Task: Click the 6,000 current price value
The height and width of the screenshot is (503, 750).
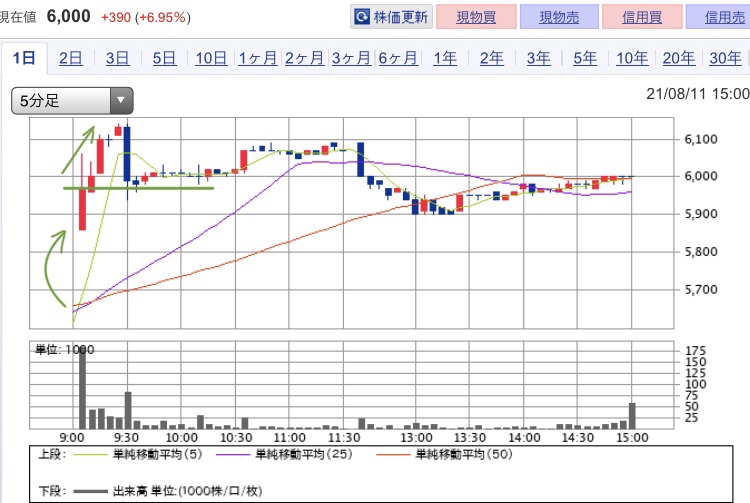Action: point(68,16)
